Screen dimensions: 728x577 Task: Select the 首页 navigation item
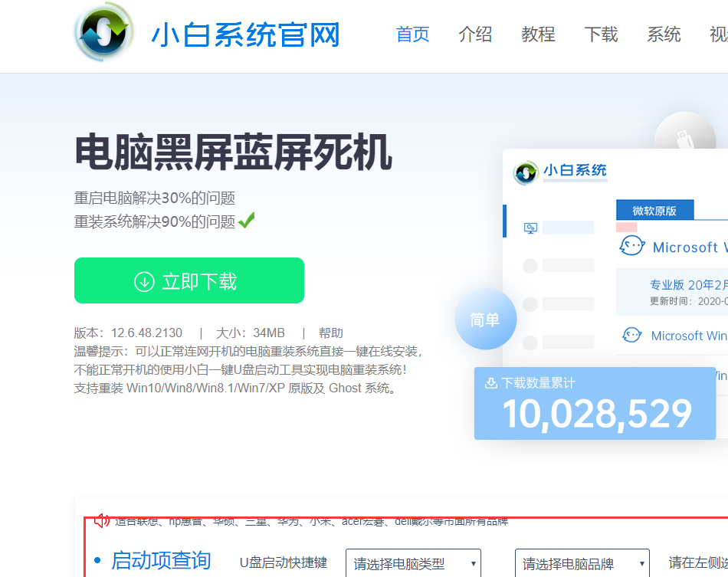(412, 35)
